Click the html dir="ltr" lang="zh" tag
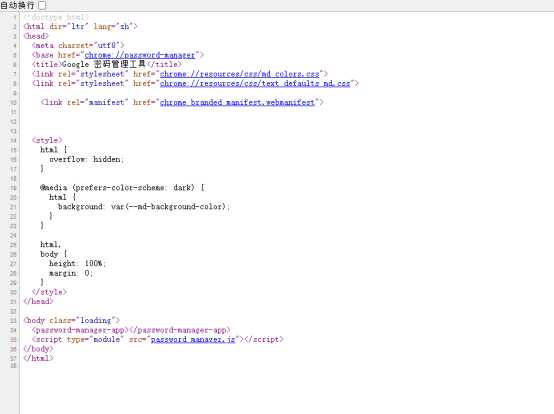The image size is (554, 414). 80,26
